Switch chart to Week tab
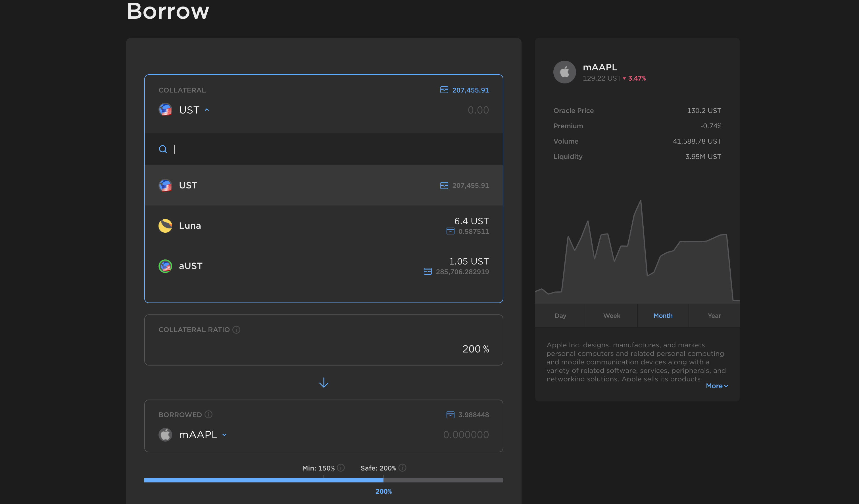 [x=612, y=316]
